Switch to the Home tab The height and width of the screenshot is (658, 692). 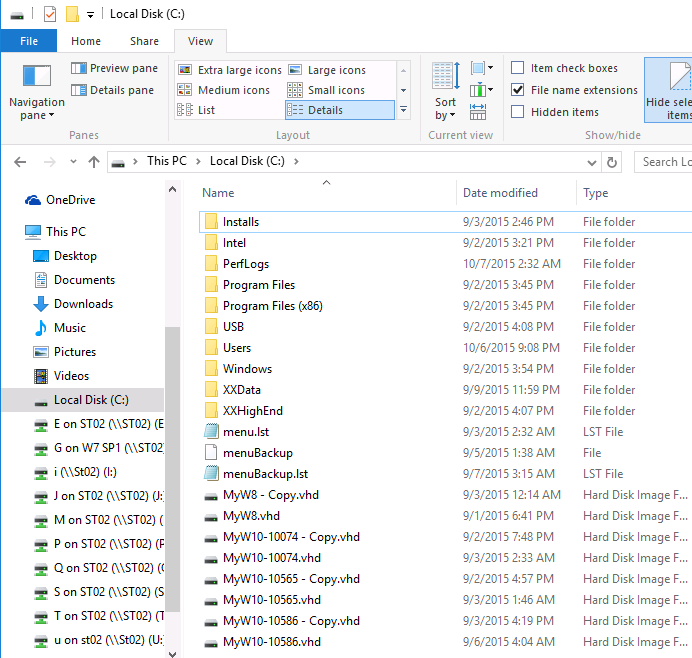click(86, 41)
